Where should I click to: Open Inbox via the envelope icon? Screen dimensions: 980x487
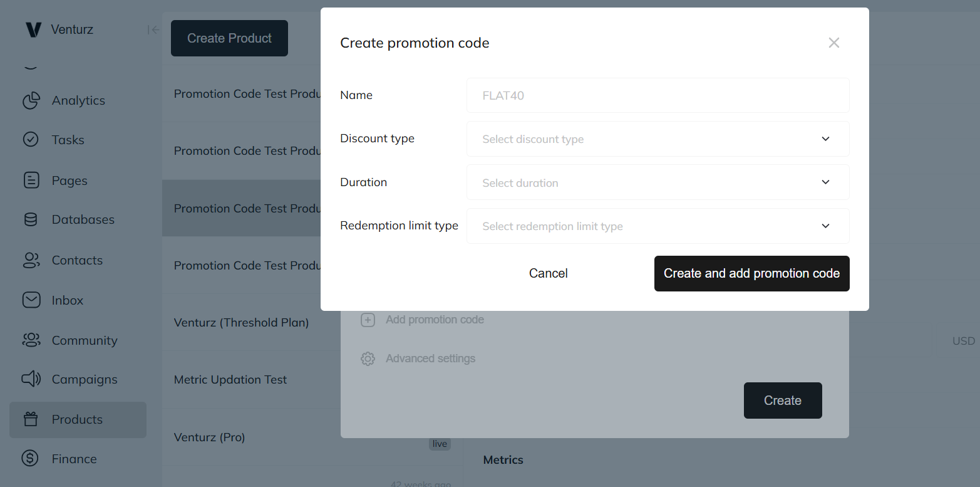(31, 300)
